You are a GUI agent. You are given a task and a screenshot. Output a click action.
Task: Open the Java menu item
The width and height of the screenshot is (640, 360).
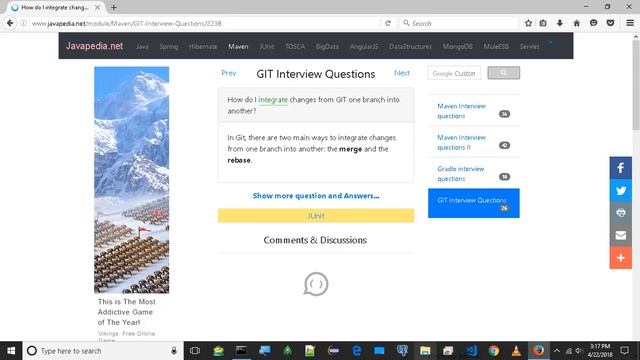142,47
